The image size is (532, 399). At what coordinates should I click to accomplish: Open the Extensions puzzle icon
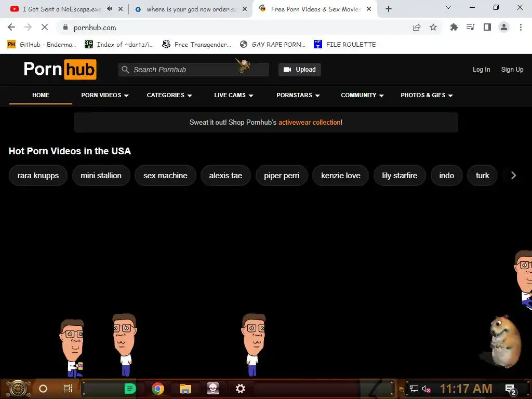[454, 27]
